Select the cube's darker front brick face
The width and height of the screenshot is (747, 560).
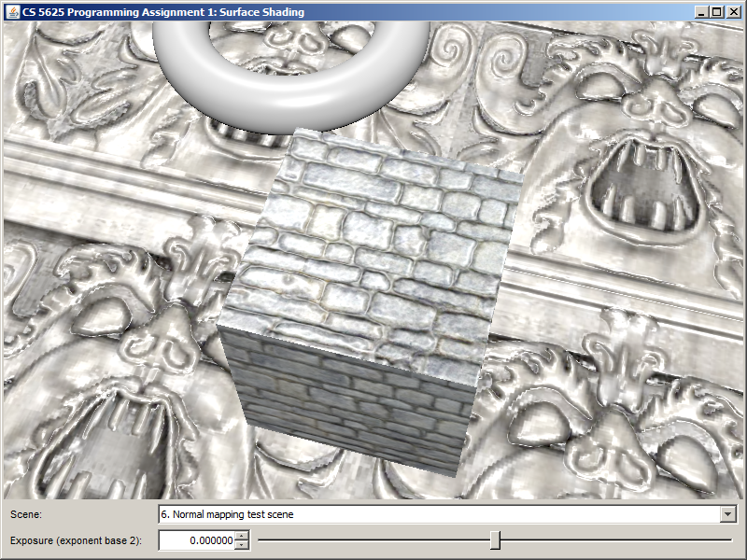point(345,411)
